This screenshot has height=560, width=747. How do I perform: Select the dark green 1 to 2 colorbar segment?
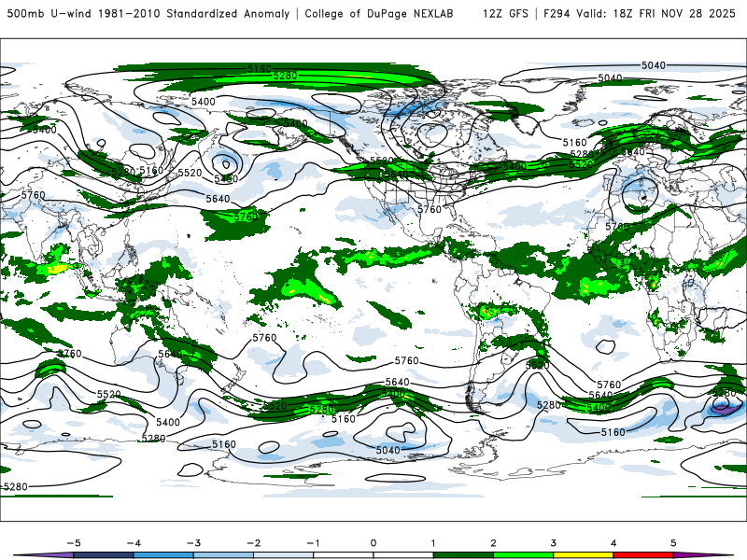tap(463, 555)
